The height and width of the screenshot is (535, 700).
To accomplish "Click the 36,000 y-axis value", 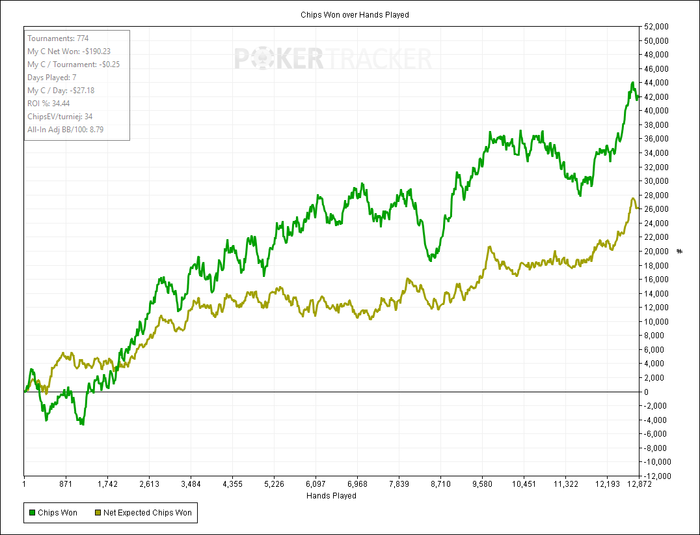I will point(656,139).
